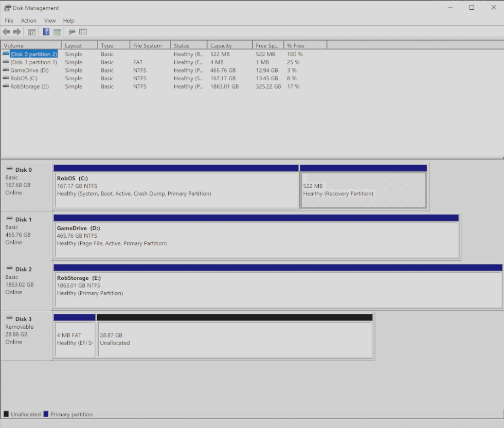Viewport: 504px width, 428px height.
Task: Click the Back arrow toolbar icon
Action: click(x=6, y=32)
